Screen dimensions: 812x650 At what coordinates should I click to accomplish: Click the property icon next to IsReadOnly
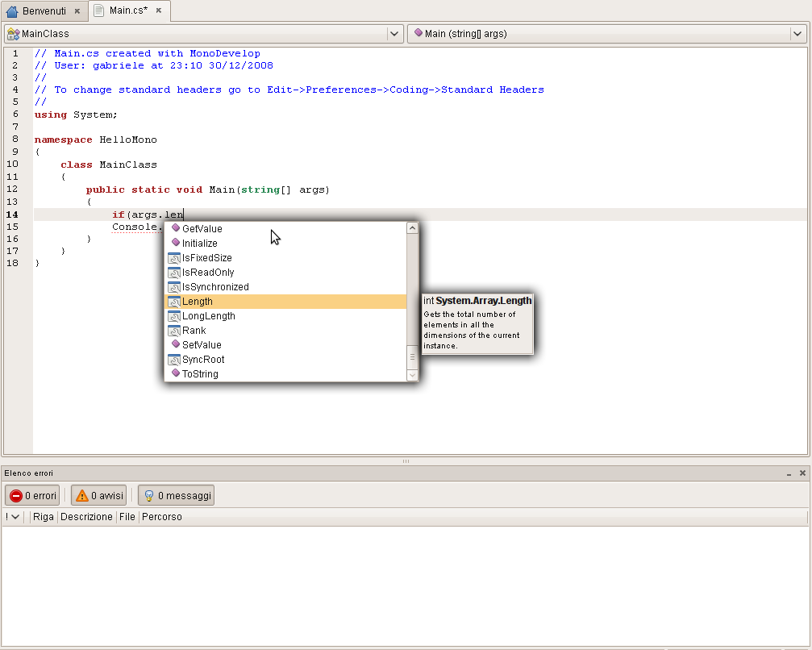(x=173, y=272)
